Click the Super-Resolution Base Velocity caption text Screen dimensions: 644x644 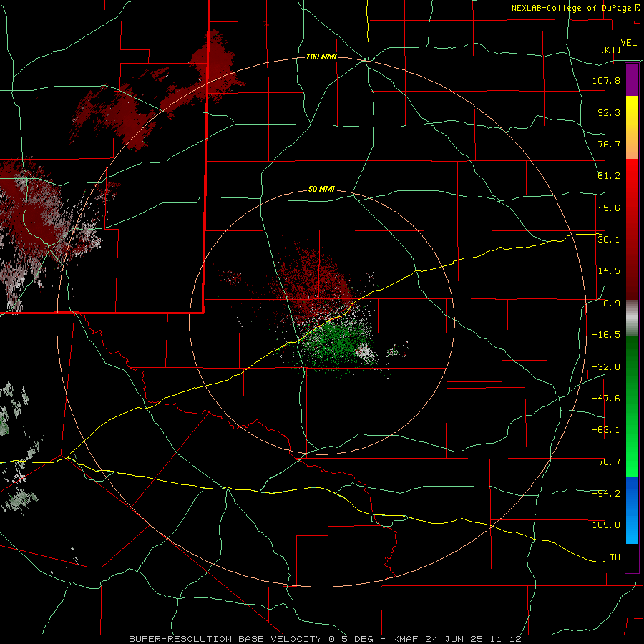[326, 639]
